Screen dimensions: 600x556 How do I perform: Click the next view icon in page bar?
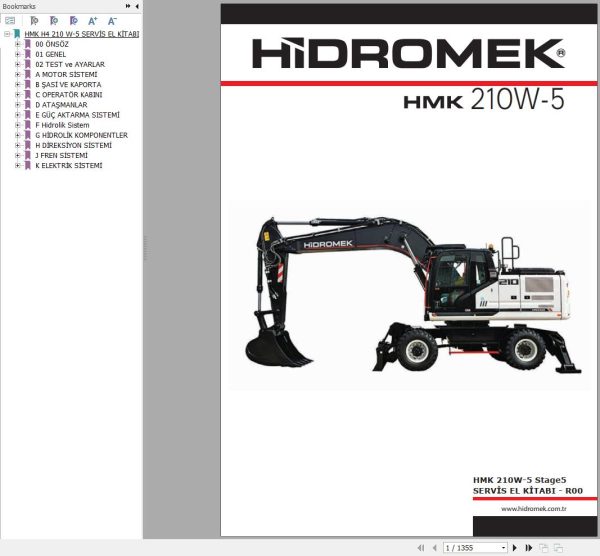point(558,548)
